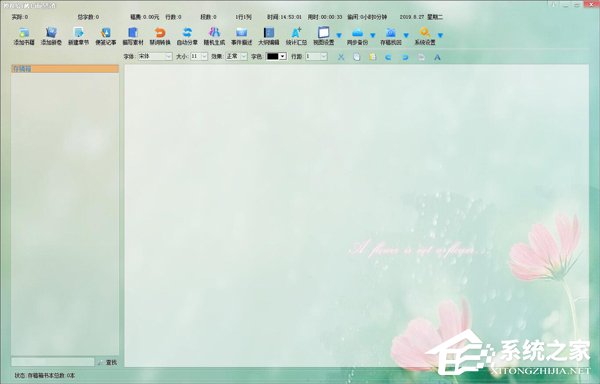The height and width of the screenshot is (384, 600).
Task: Click the search box at panel bottom
Action: coord(53,362)
